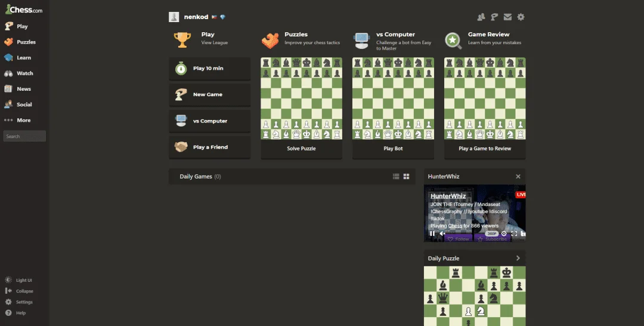Open the News sidebar section

pos(24,89)
